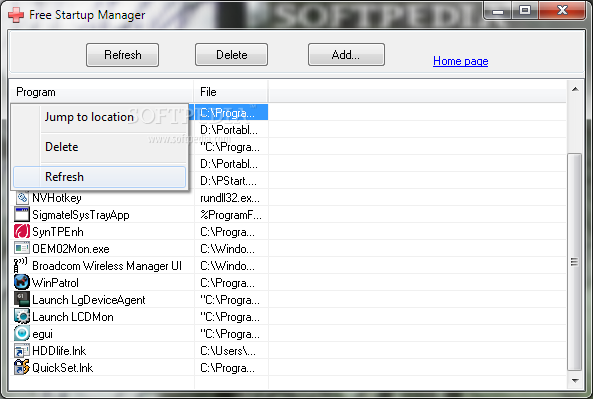This screenshot has height=399, width=593.
Task: Select the QuickSet.lnk entry text
Action: (62, 368)
